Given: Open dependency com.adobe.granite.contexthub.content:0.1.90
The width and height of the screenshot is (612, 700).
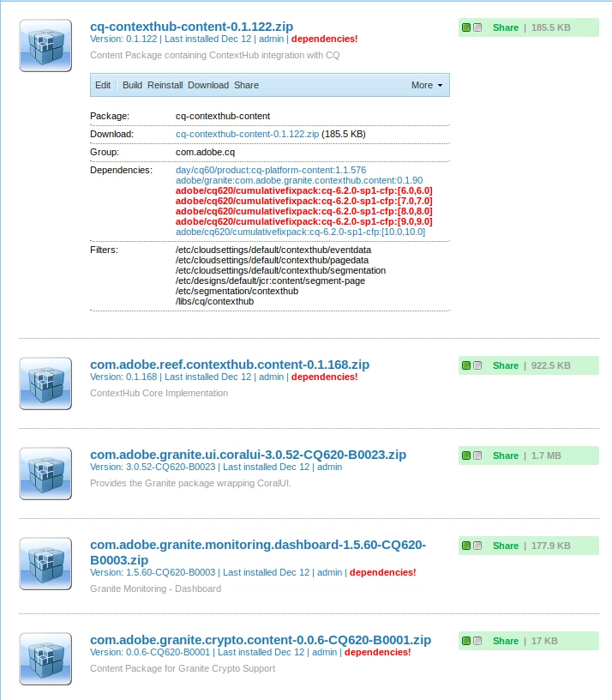Looking at the screenshot, I should [x=299, y=180].
